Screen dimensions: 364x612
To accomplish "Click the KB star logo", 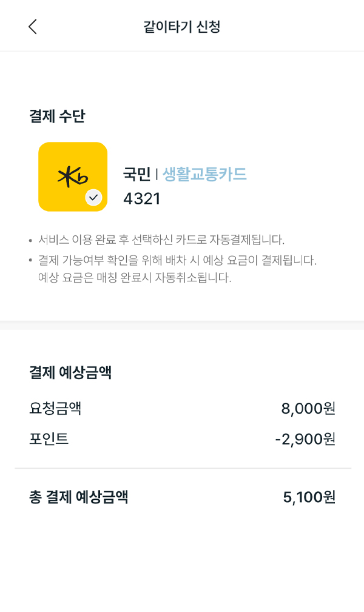I will pos(73,177).
